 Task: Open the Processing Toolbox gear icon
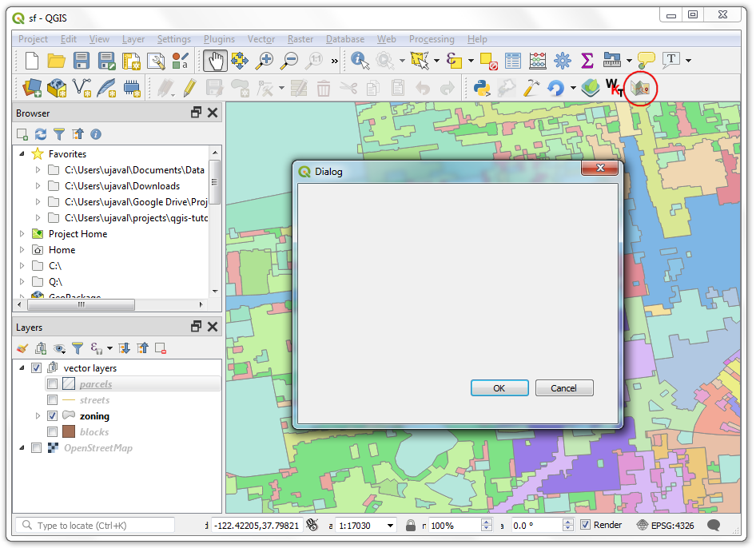point(563,61)
